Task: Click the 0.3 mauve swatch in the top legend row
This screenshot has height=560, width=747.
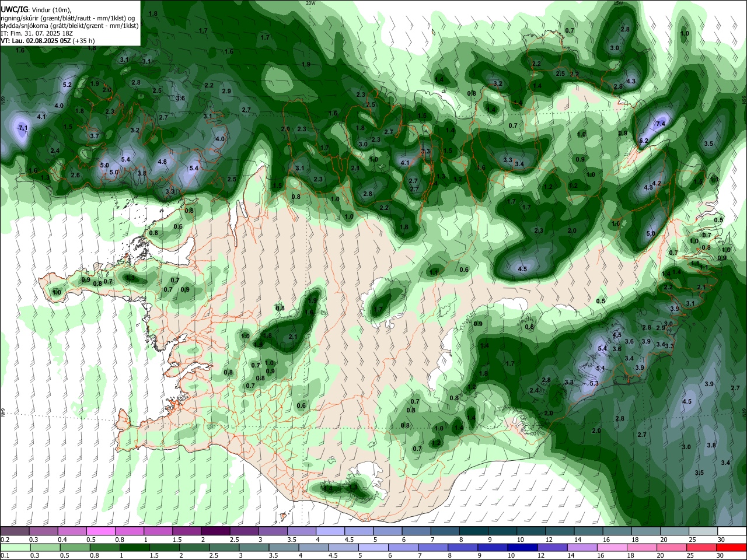Action: pyautogui.click(x=43, y=531)
